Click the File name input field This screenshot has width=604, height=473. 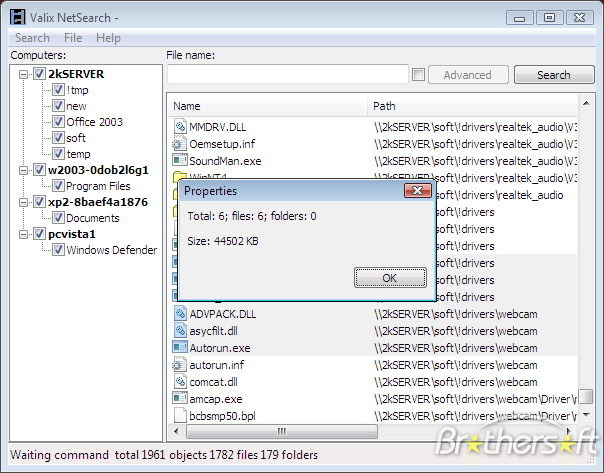pos(288,74)
